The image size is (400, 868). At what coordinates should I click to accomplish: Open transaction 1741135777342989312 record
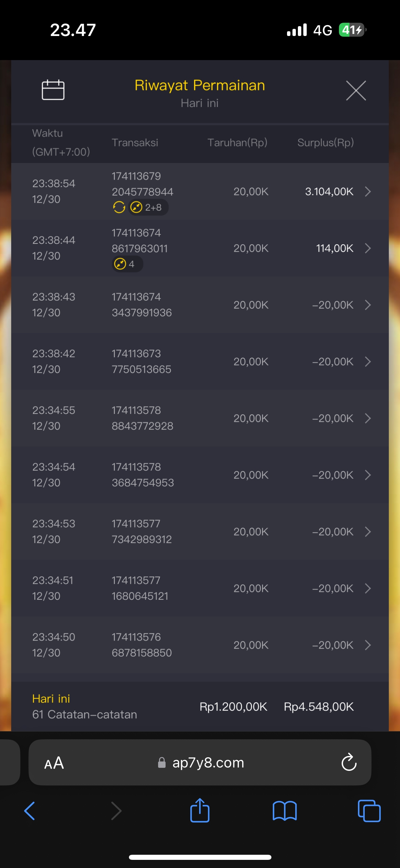point(142,531)
